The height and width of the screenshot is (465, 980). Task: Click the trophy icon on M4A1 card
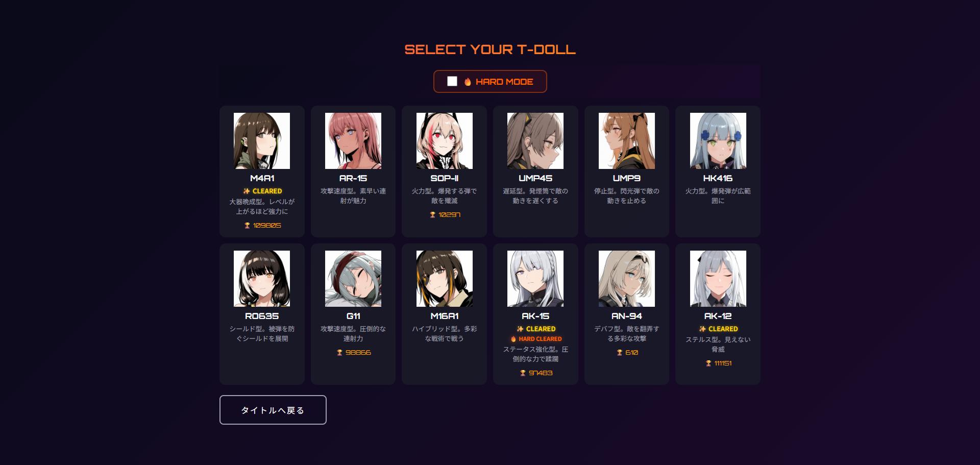coord(247,226)
